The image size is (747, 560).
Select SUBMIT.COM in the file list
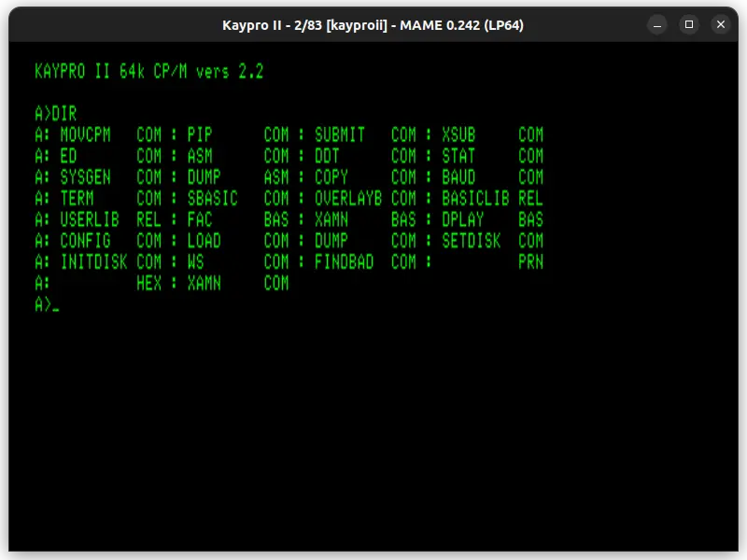[338, 134]
